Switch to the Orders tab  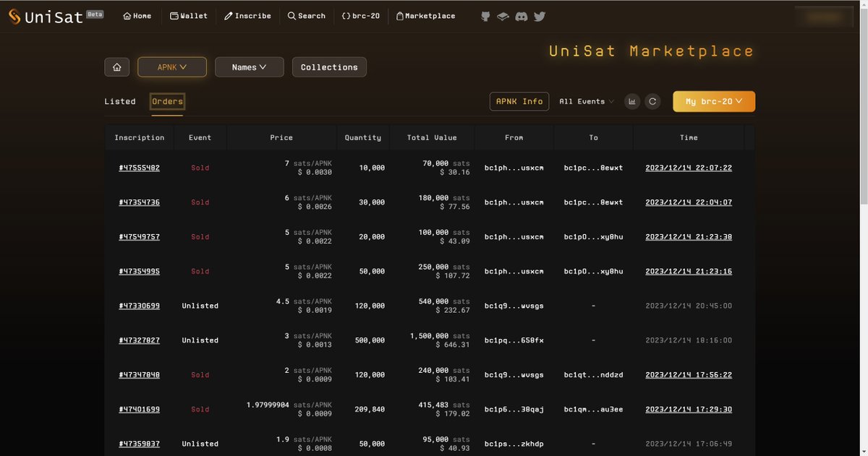167,102
